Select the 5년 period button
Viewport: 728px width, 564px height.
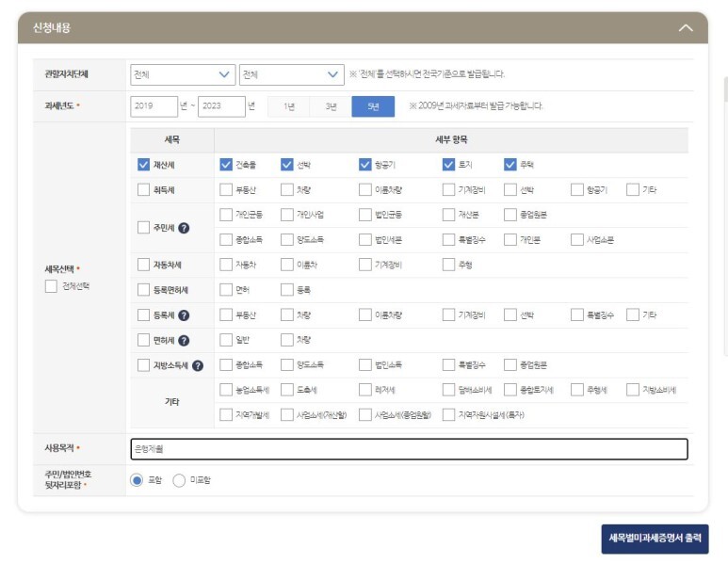(x=373, y=106)
